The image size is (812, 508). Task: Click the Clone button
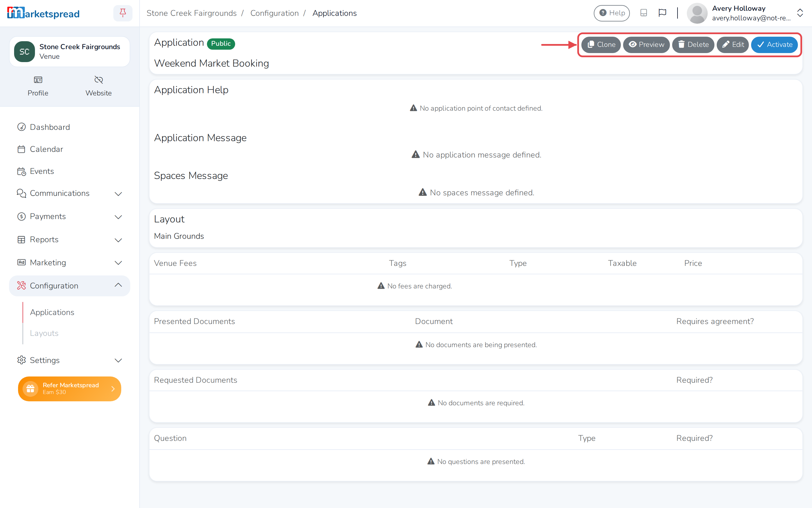tap(601, 45)
